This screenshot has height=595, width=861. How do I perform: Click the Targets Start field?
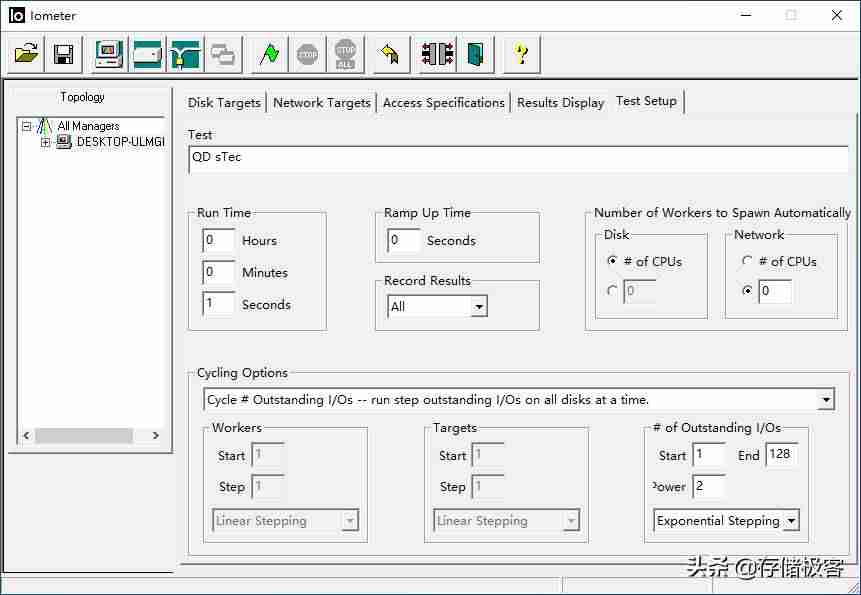488,454
